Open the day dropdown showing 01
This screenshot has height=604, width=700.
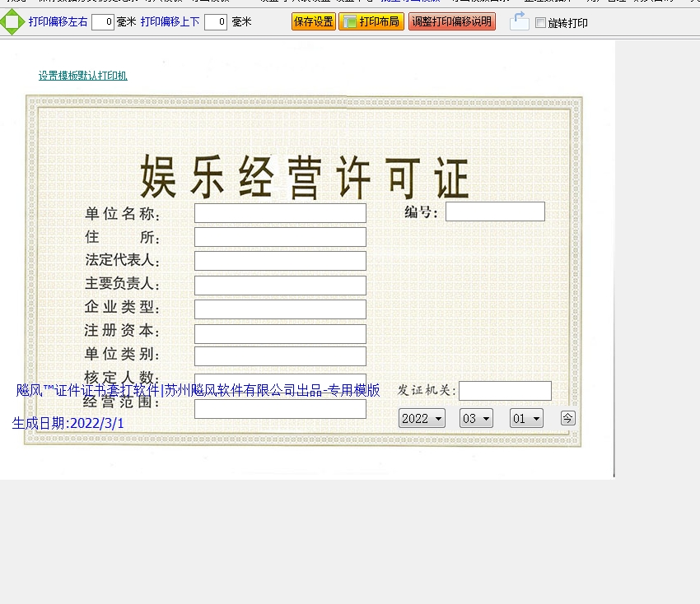(526, 418)
